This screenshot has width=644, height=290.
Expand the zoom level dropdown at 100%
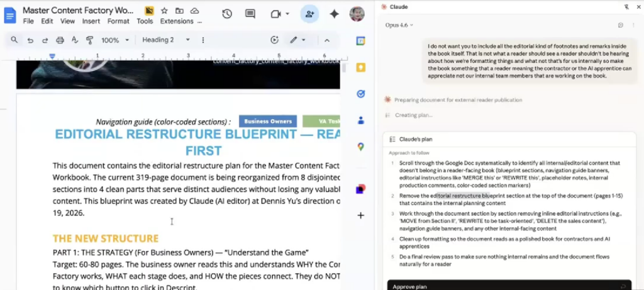tap(115, 40)
